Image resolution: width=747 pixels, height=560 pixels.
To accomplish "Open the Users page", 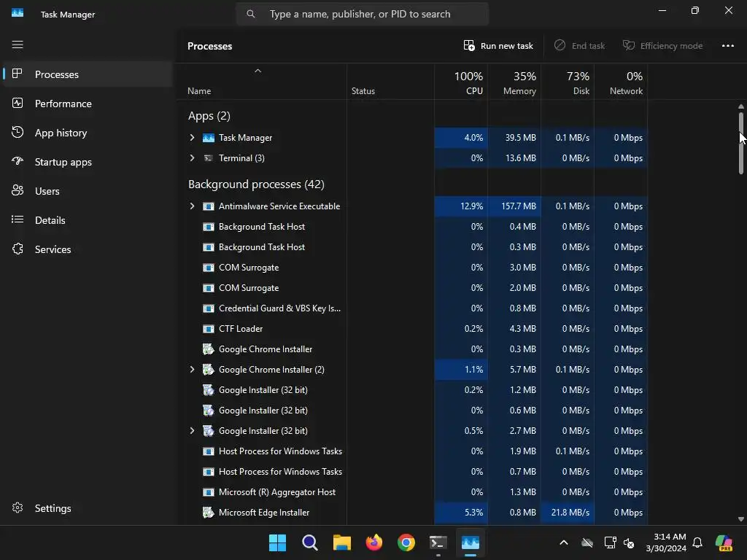I will point(88,191).
